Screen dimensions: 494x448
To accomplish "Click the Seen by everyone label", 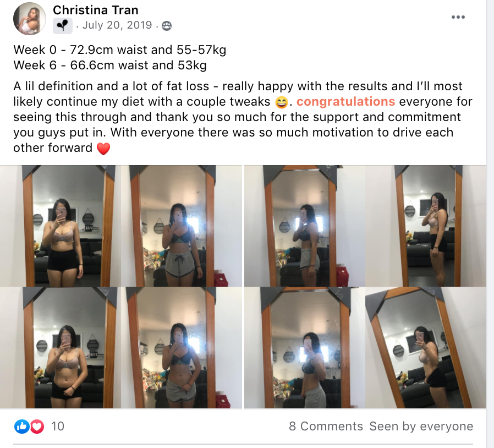I will pos(421,426).
